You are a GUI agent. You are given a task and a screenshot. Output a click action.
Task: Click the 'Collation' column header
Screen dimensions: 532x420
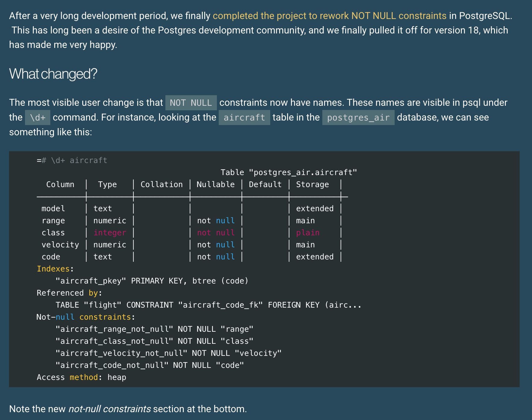(162, 184)
